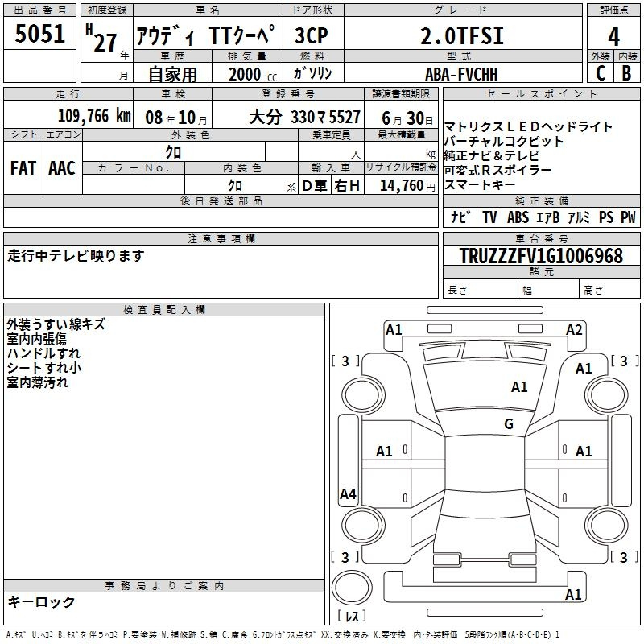Select the 評価点 header
The image size is (644, 644).
[613, 10]
